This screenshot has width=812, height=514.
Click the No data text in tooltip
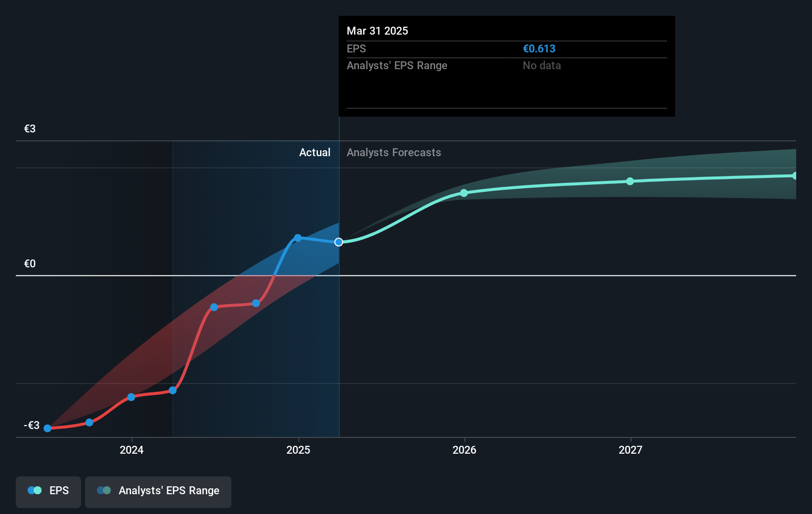click(541, 66)
